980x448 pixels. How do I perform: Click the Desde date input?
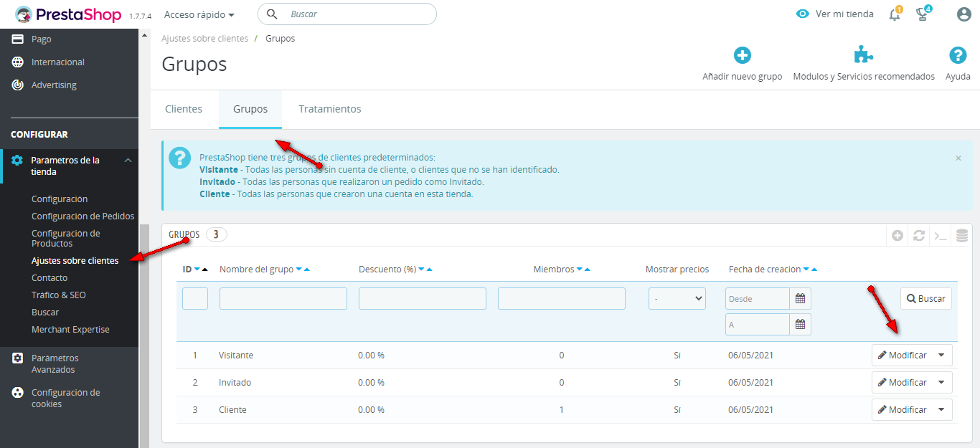tap(758, 298)
